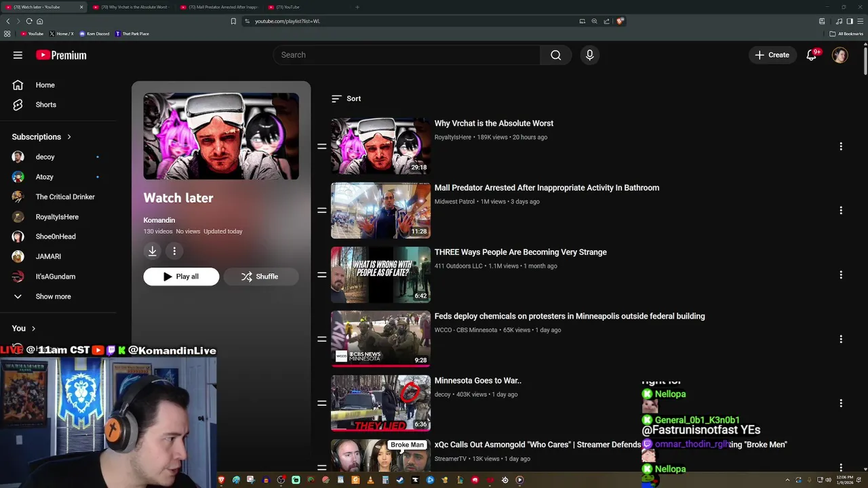
Task: Grab reorder handle for THREE Ways video
Action: (x=322, y=275)
